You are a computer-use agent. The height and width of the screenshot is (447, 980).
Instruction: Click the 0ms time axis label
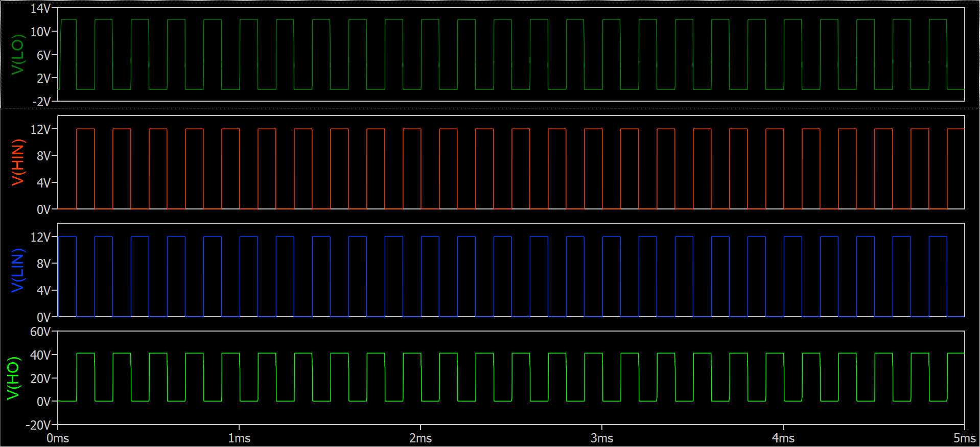(x=58, y=438)
